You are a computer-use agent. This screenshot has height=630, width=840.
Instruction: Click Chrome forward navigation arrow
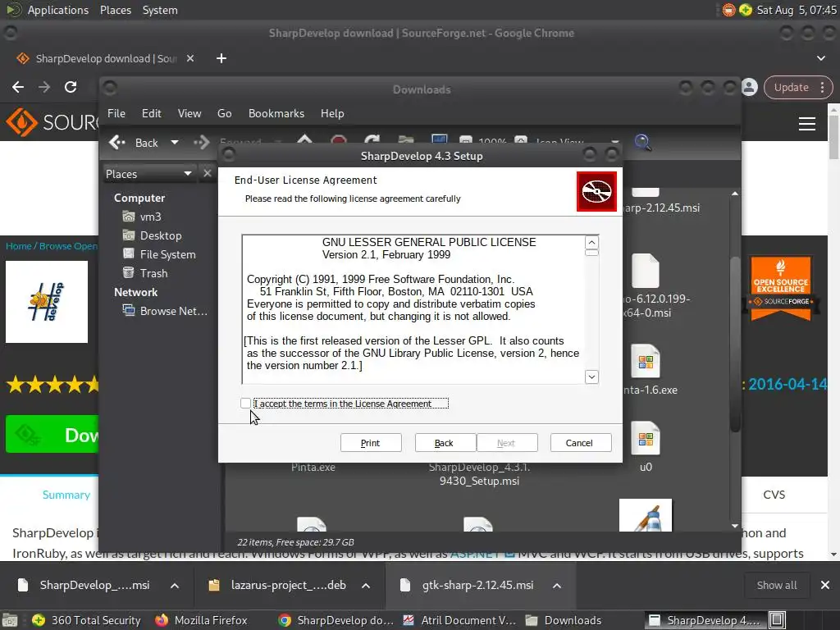44,87
